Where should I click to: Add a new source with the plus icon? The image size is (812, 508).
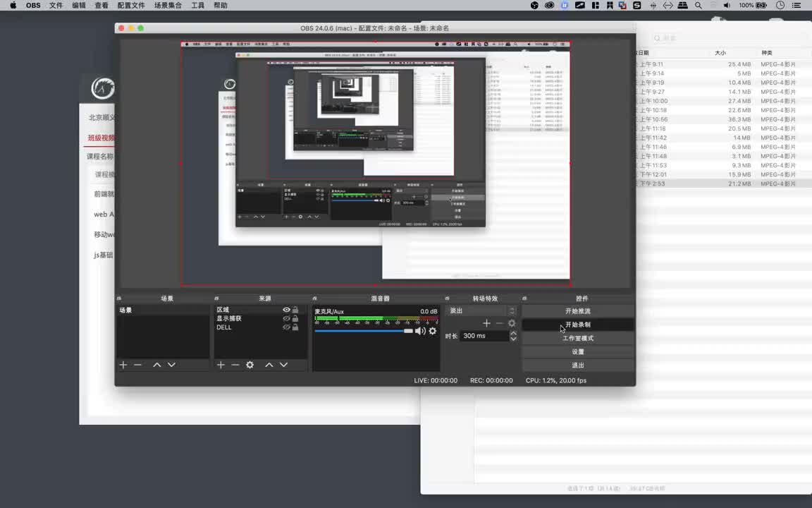[221, 365]
